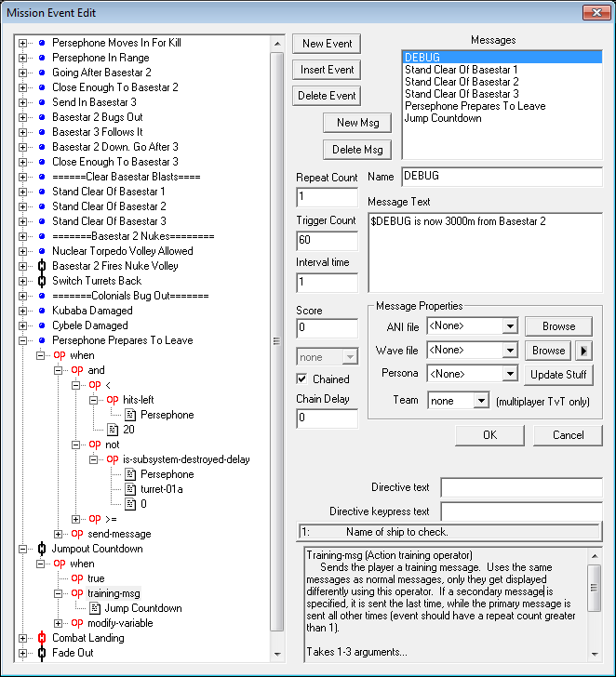Select the Close Enough To Basestar 3 event
The image size is (616, 677).
click(x=115, y=162)
